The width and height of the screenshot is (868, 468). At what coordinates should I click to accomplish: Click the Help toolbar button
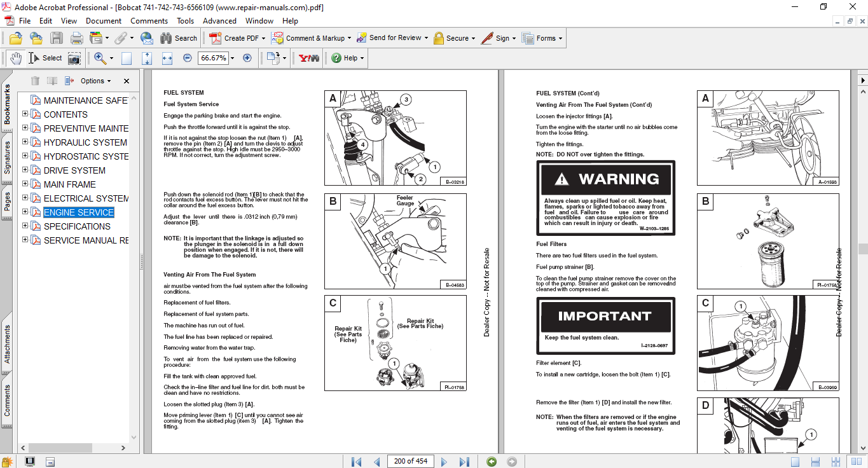tap(348, 58)
